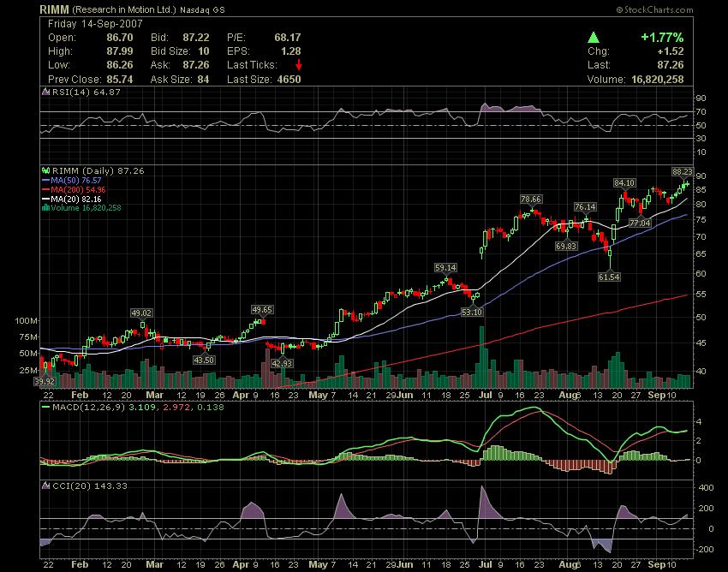Click the Bid 87.22 value

(196, 37)
